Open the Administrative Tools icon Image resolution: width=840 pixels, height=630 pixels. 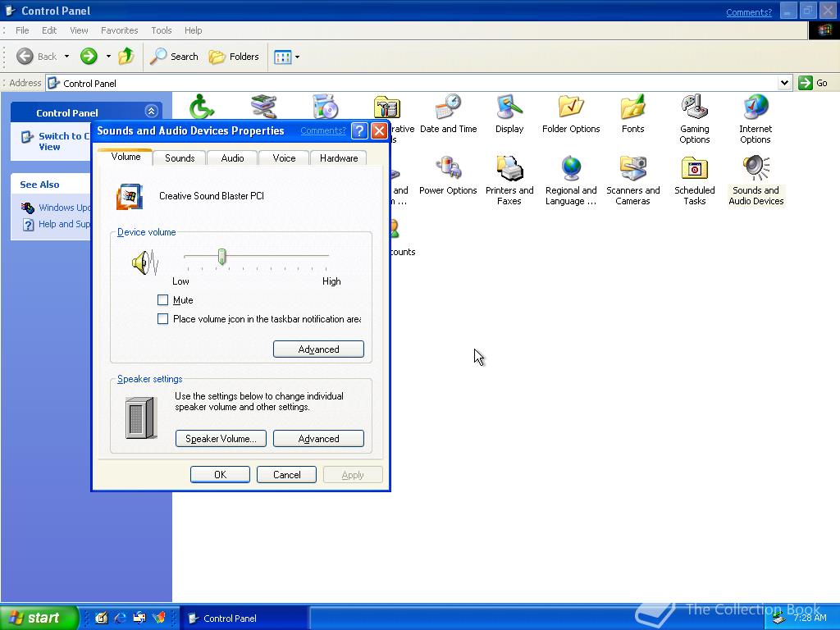(387, 107)
